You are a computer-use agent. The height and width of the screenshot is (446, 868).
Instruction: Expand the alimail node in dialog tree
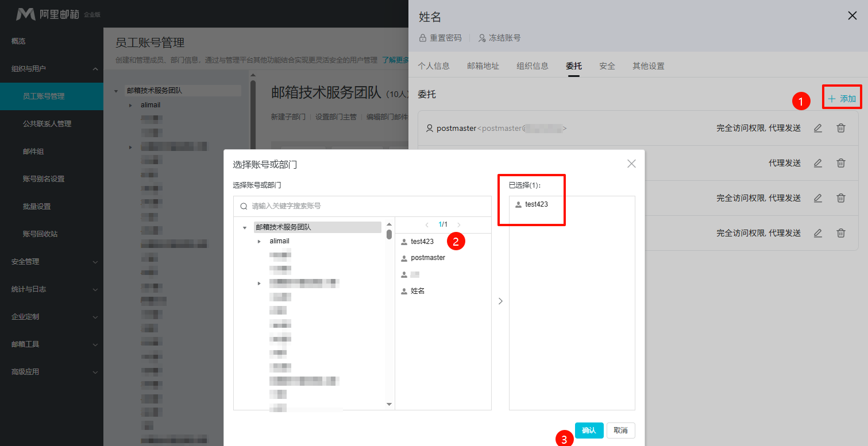(259, 241)
